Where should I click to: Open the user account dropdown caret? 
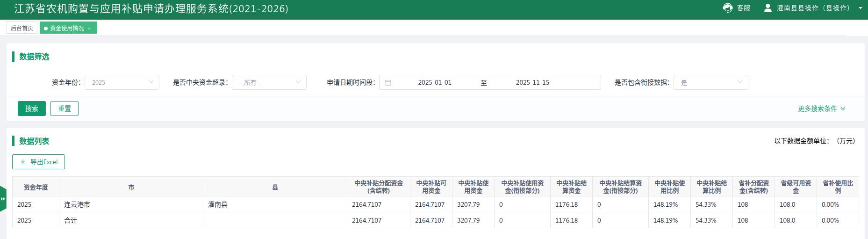click(860, 8)
